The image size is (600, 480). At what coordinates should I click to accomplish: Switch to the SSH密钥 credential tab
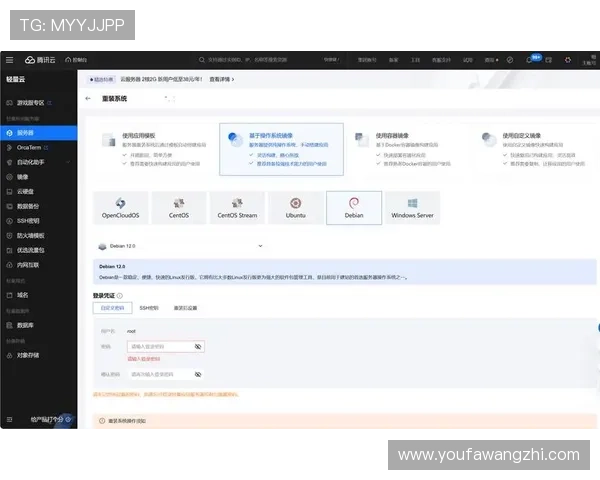(x=148, y=308)
